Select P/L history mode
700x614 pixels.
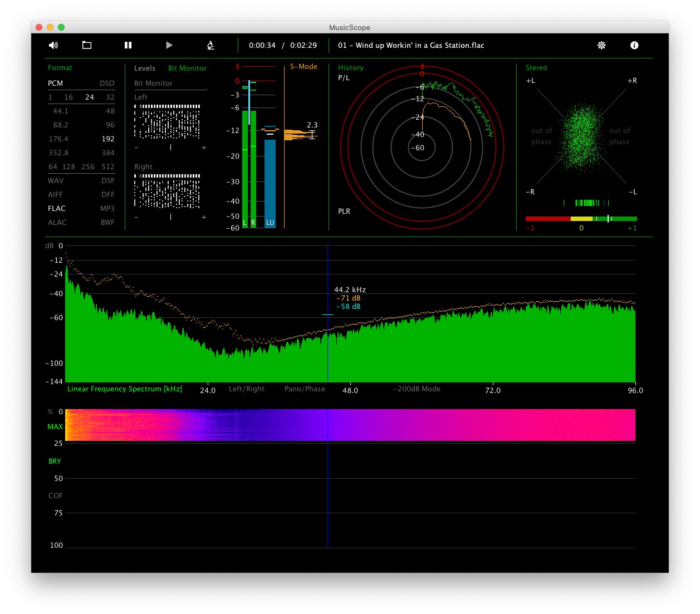[x=344, y=77]
